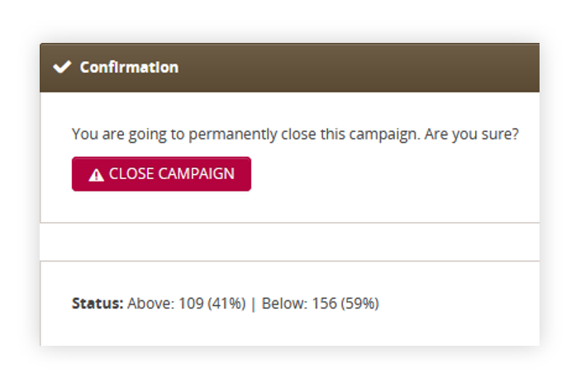Click the CAMPAIGN word on the red button
Image resolution: width=585 pixels, height=392 pixels.
click(x=197, y=174)
